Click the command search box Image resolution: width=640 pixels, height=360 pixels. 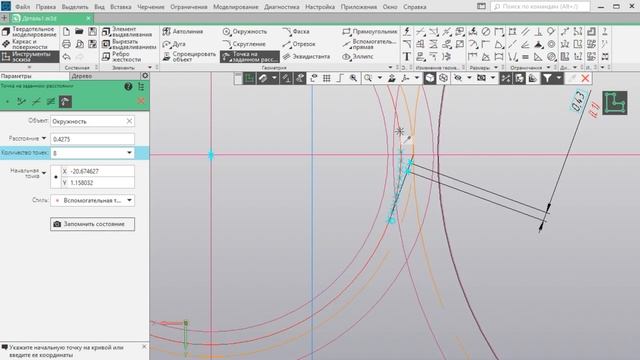(x=540, y=7)
